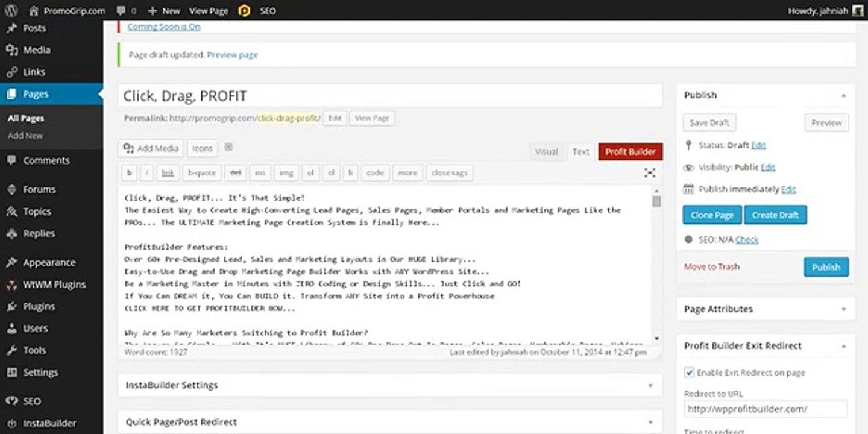Viewport: 868px width, 434px height.
Task: Open the PromoGrip.com site home icon
Action: [x=33, y=10]
